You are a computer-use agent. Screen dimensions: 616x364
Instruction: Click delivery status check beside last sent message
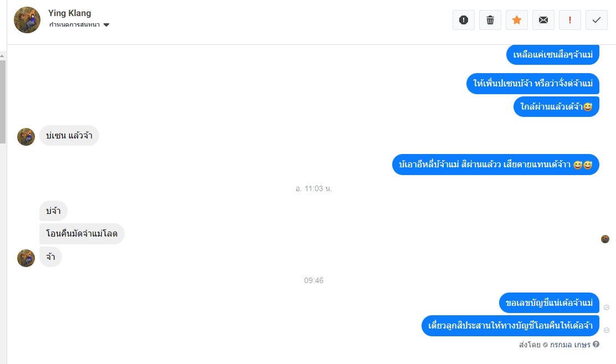click(607, 330)
